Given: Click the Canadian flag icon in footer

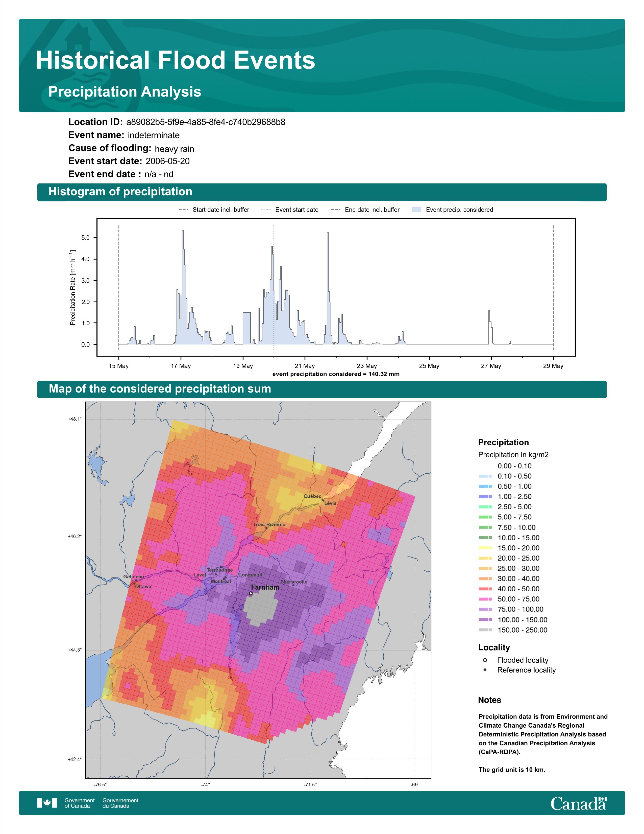Looking at the screenshot, I should click(x=47, y=803).
